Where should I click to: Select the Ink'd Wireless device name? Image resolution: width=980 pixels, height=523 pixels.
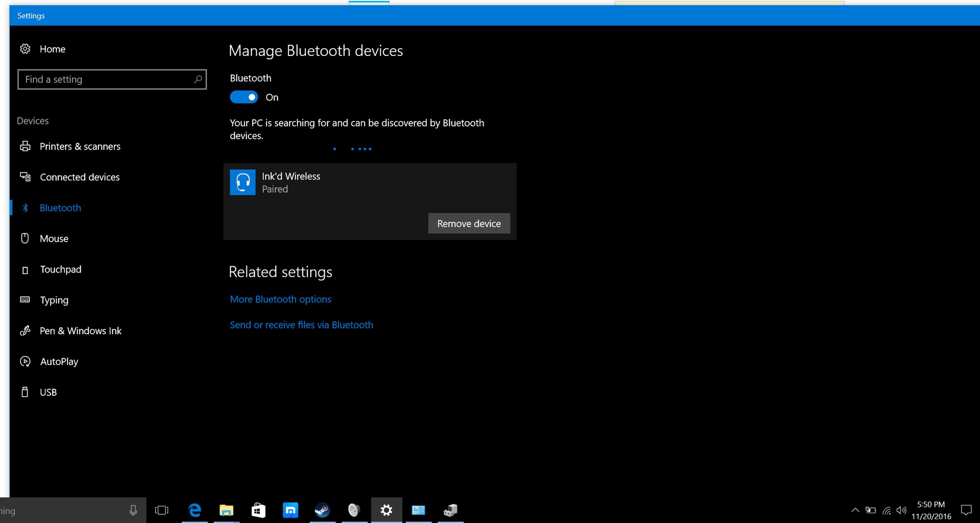(x=291, y=176)
